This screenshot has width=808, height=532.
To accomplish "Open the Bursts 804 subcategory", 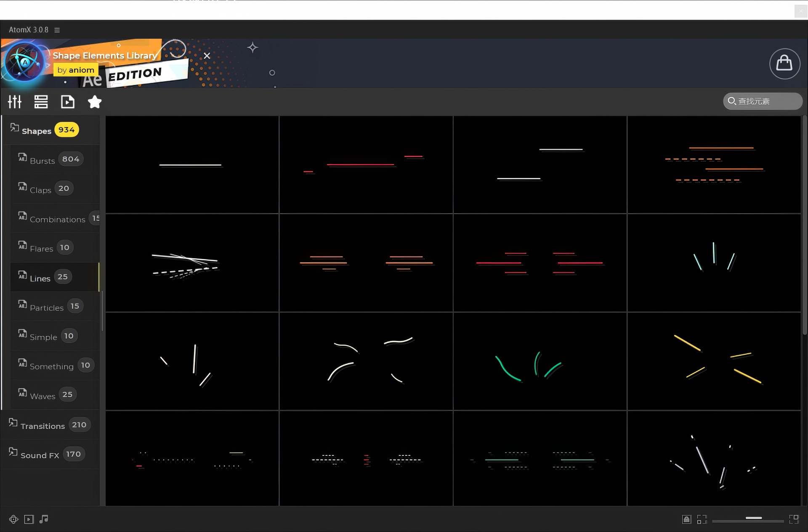I will pos(55,159).
